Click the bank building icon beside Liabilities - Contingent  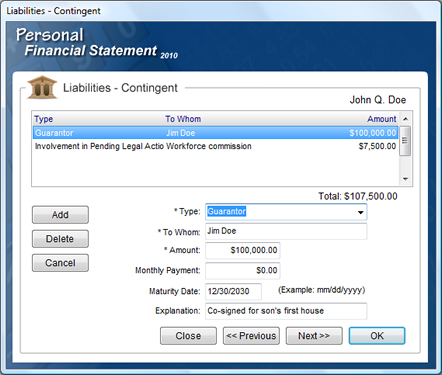(x=42, y=87)
